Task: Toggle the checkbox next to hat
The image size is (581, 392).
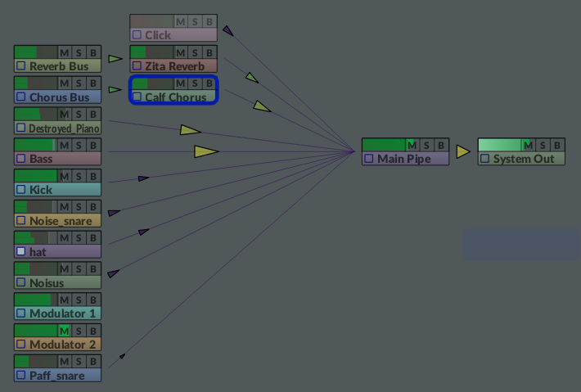Action: tap(21, 252)
